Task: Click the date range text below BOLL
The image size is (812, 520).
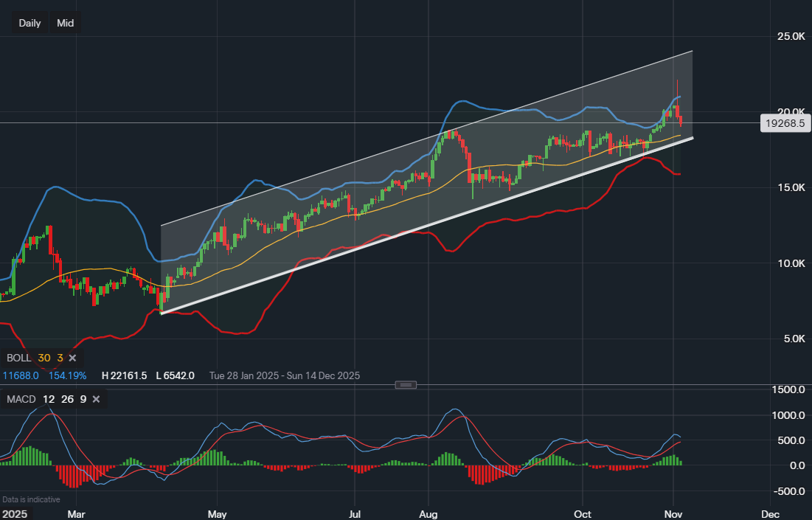Action: tap(284, 375)
